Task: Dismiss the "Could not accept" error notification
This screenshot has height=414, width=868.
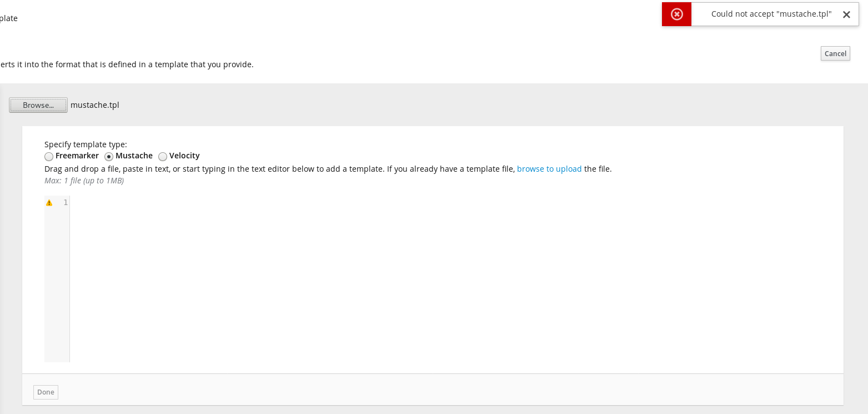Action: point(846,14)
